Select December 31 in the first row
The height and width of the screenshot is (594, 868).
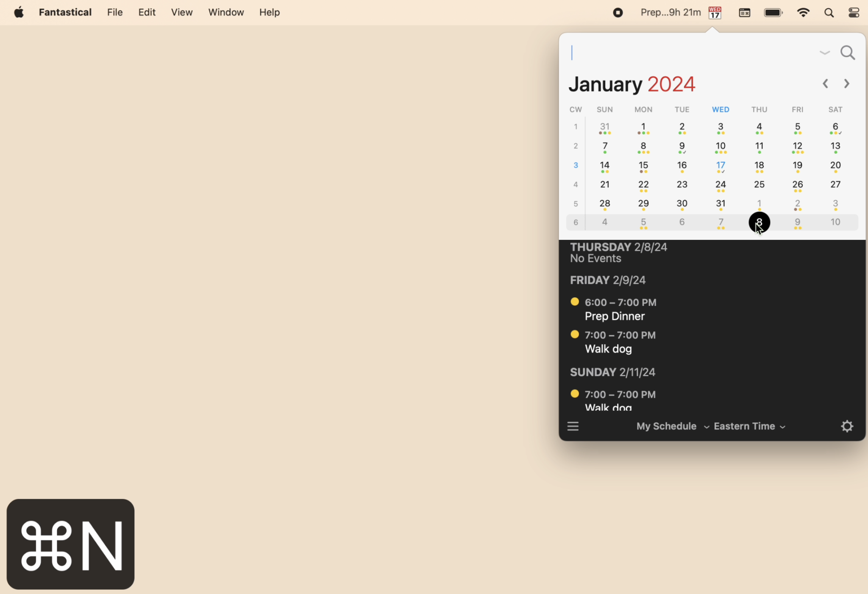pyautogui.click(x=605, y=127)
